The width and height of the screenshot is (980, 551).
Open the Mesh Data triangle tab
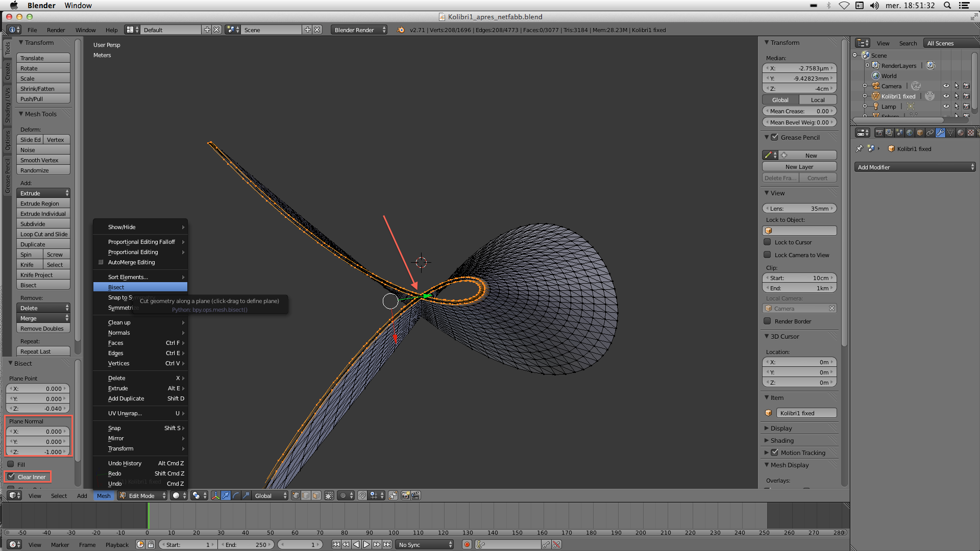(x=950, y=133)
